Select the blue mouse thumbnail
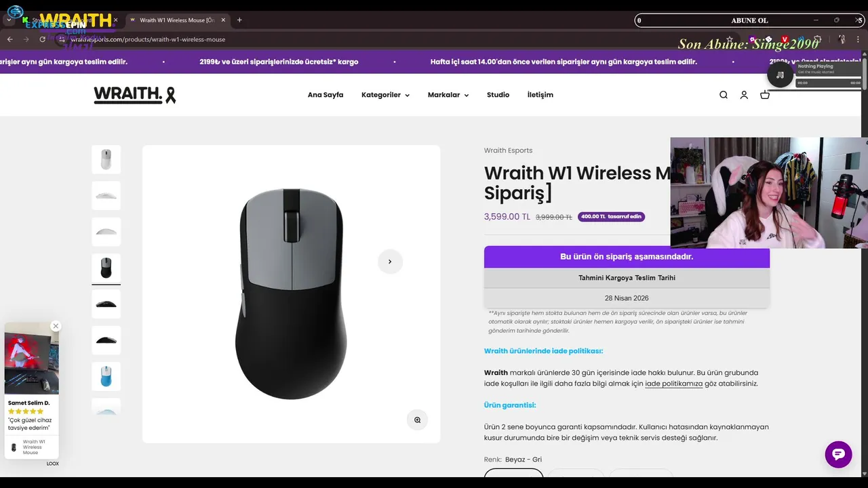This screenshot has height=488, width=868. click(106, 376)
